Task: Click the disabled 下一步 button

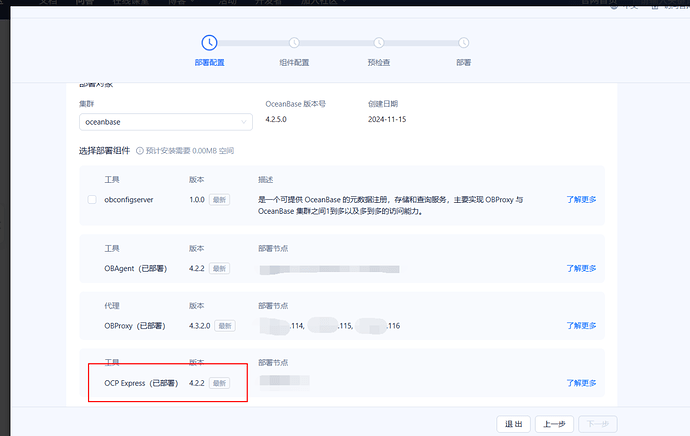Action: (598, 424)
